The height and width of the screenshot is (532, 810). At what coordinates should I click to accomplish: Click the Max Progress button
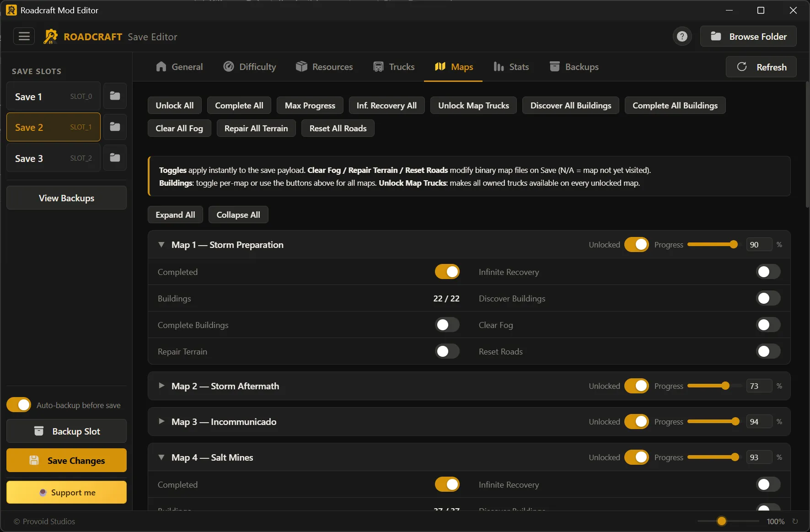[310, 105]
